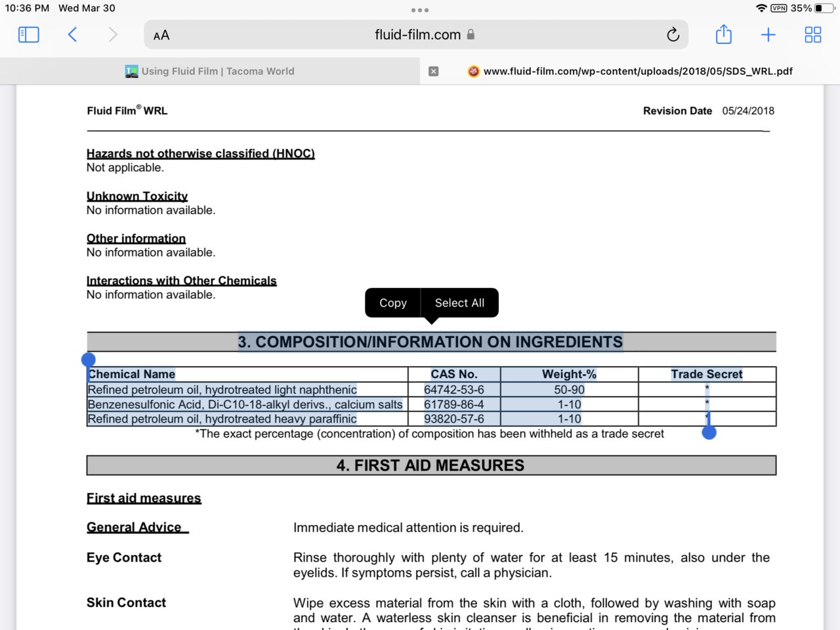Open the Share sheet
The image size is (840, 630).
[x=723, y=34]
